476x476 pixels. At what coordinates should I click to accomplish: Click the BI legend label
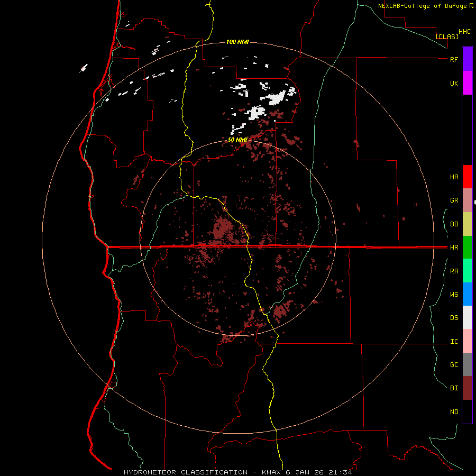pyautogui.click(x=454, y=388)
